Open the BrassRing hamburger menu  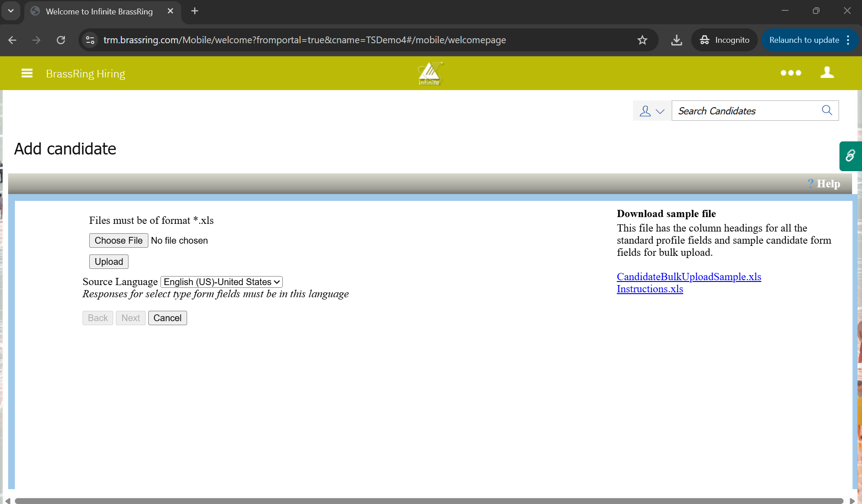tap(27, 73)
